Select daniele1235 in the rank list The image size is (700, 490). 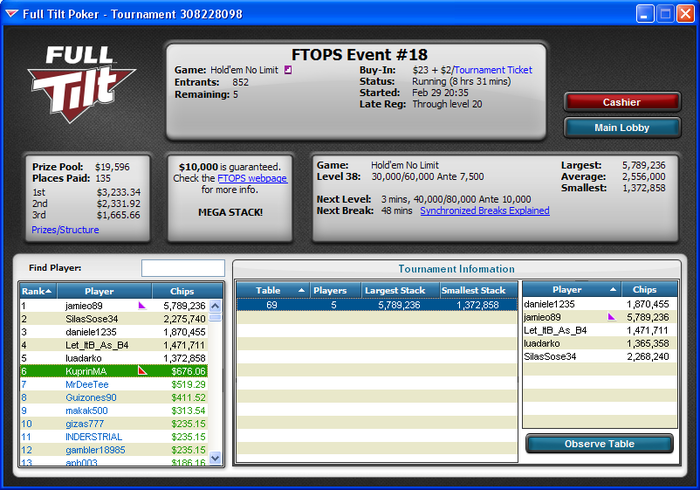pos(114,332)
